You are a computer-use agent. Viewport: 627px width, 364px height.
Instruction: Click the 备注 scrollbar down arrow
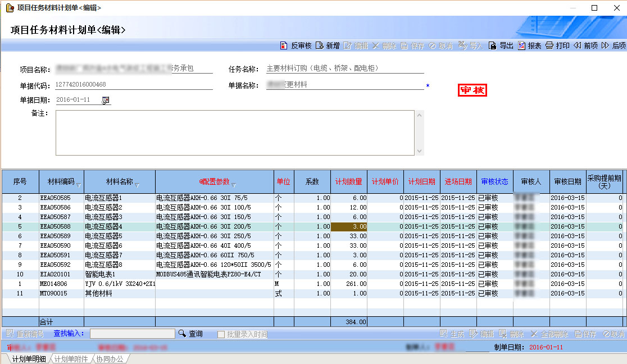(418, 151)
